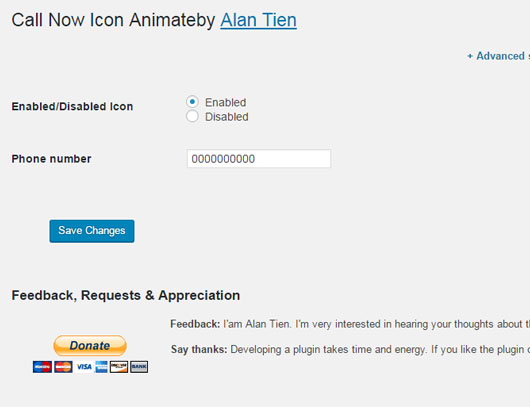Focus the Phone number input field

coord(259,159)
